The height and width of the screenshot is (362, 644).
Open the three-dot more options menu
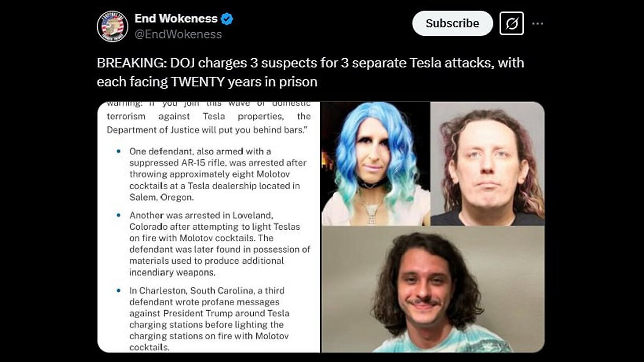coord(537,23)
